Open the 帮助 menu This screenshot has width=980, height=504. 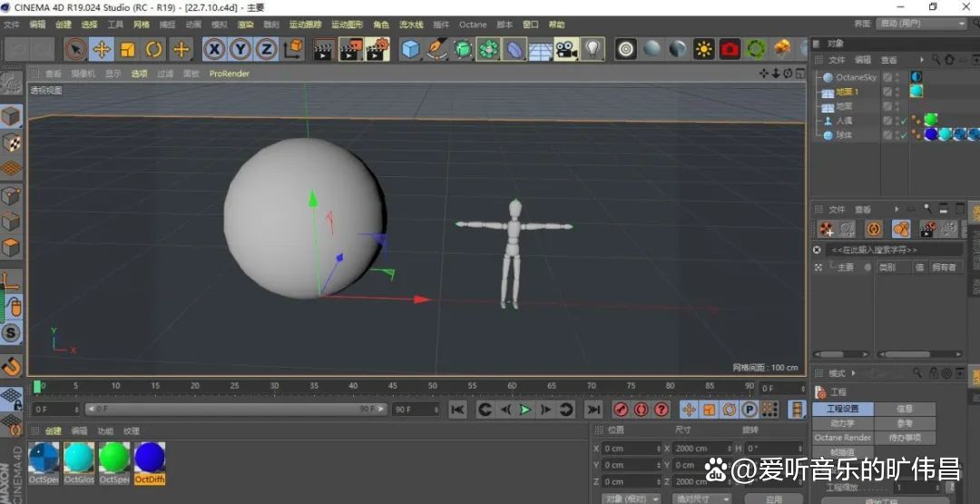556,25
